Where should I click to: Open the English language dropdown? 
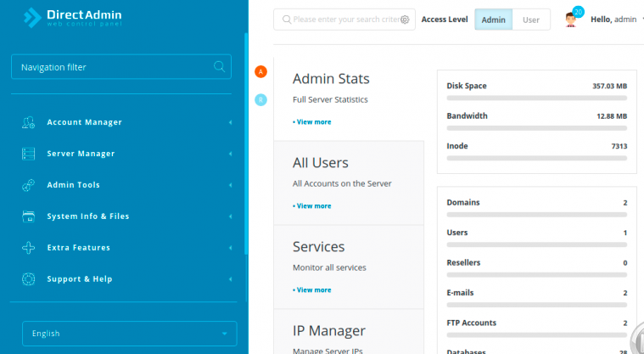(x=129, y=334)
